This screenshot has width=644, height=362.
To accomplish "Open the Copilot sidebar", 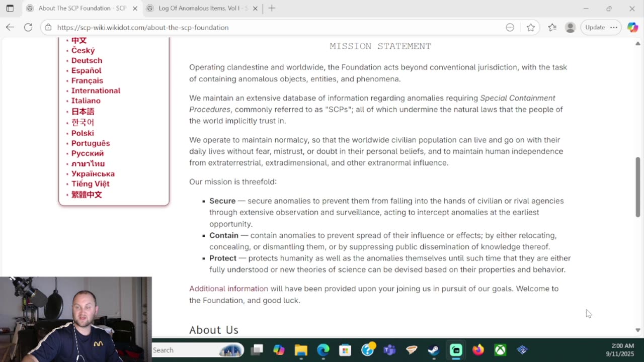I will coord(633,28).
